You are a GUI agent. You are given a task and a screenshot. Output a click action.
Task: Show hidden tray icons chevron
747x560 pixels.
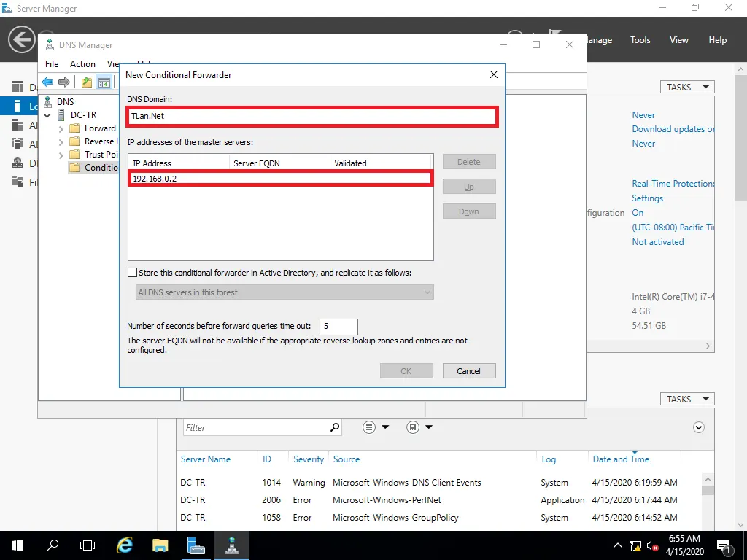pyautogui.click(x=617, y=545)
